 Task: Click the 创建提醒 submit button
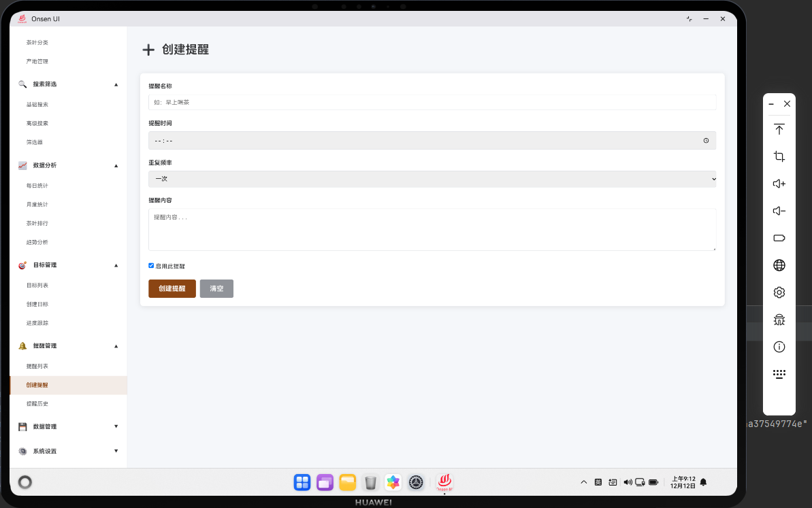[x=172, y=288]
